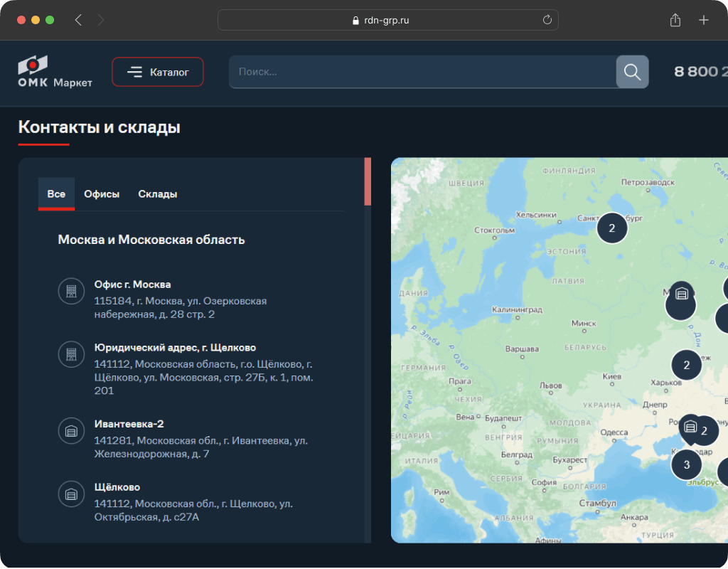Image resolution: width=728 pixels, height=569 pixels.
Task: Open the Офис г. Москва entry
Action: [x=132, y=284]
